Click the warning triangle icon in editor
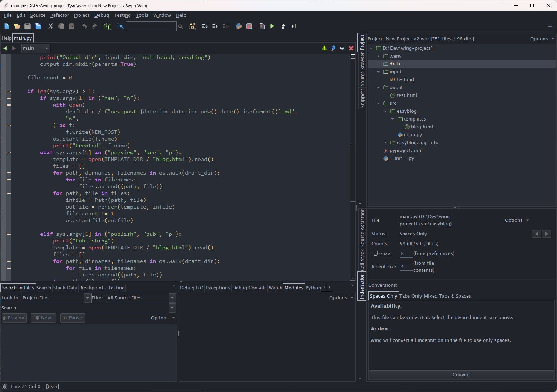Viewport: 557px width, 392px height. click(324, 48)
